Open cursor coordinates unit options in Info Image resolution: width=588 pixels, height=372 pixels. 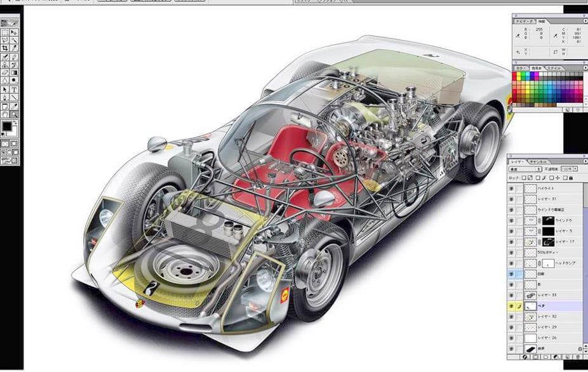click(x=518, y=52)
